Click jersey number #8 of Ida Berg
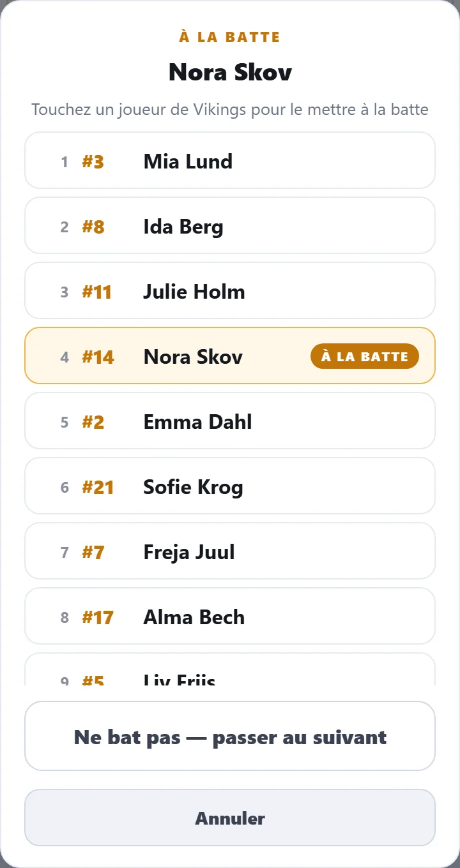The image size is (460, 868). point(93,227)
